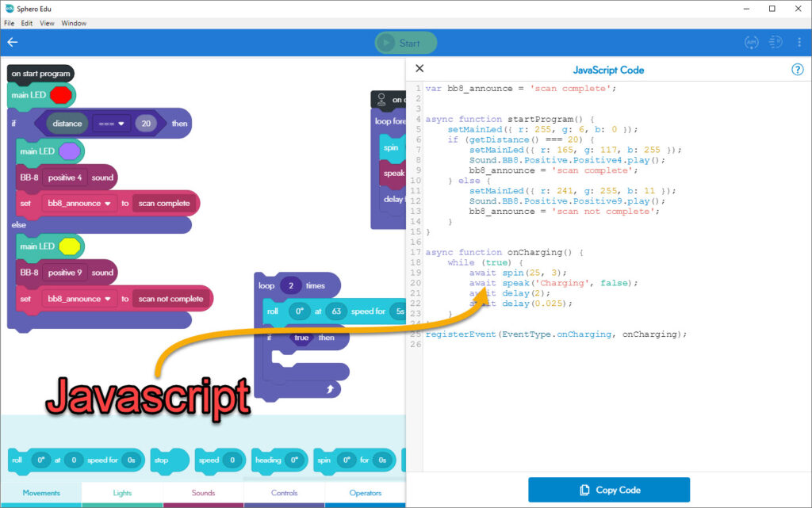Viewport: 812px width, 508px height.
Task: Pick the red main LED color swatch
Action: pyautogui.click(x=60, y=95)
